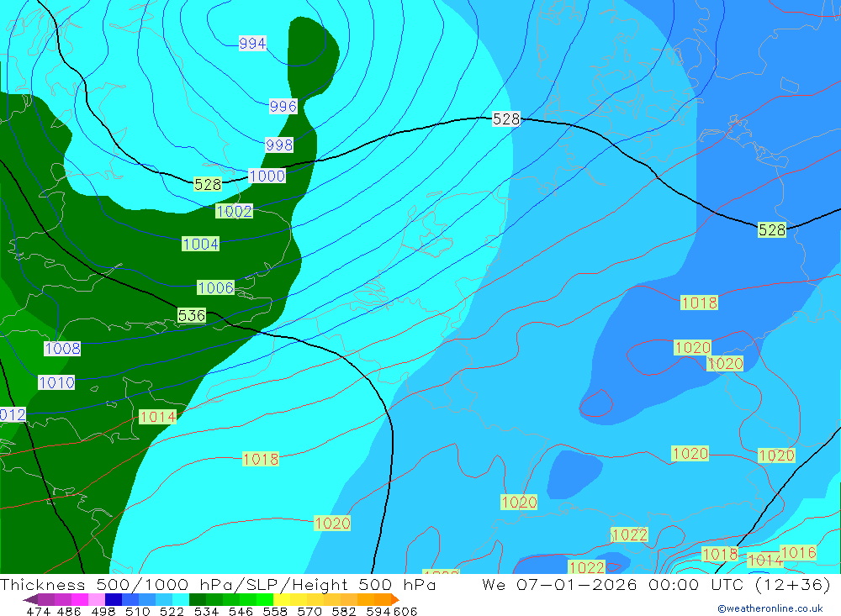Click the 1002 pressure label
This screenshot has width=841, height=616.
tap(234, 211)
